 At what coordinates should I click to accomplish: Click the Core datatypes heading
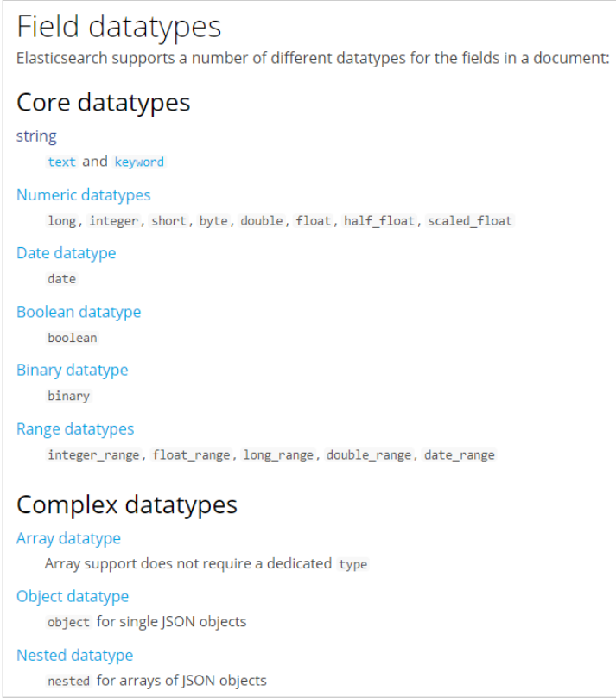(103, 102)
